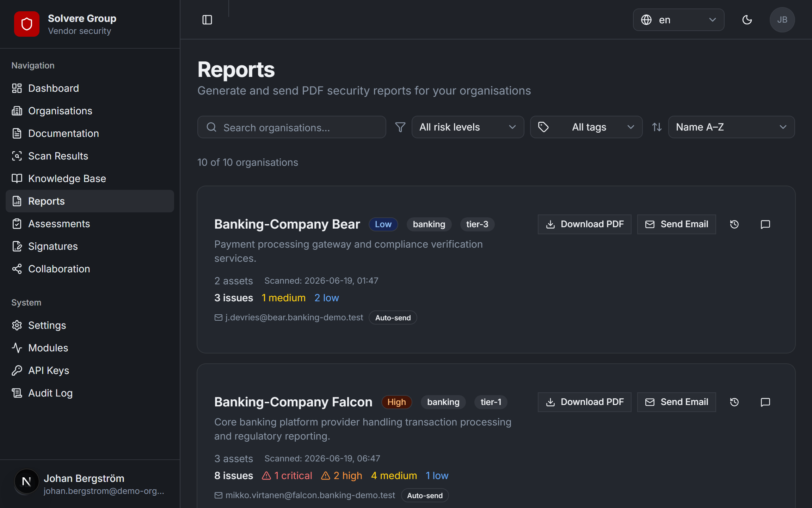
Task: Click the banking tag on Bear
Action: 429,224
